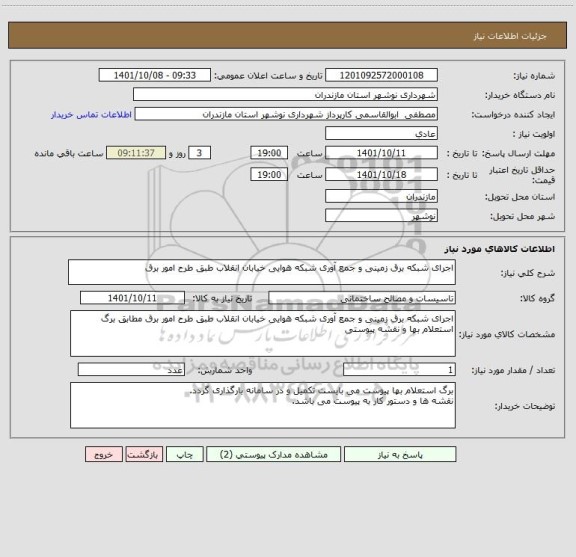Image resolution: width=576 pixels, height=557 pixels.
Task: Click the نام دستگاه خریدار label
Action: pyautogui.click(x=520, y=95)
